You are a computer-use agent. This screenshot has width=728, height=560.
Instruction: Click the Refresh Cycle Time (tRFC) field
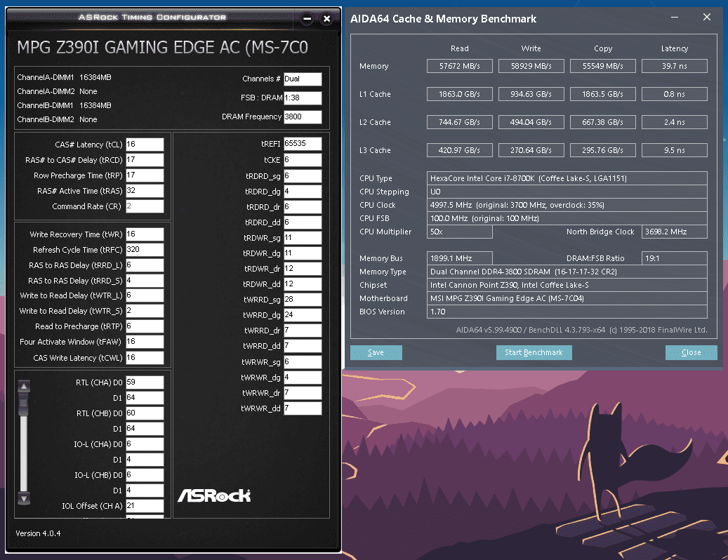pyautogui.click(x=145, y=250)
